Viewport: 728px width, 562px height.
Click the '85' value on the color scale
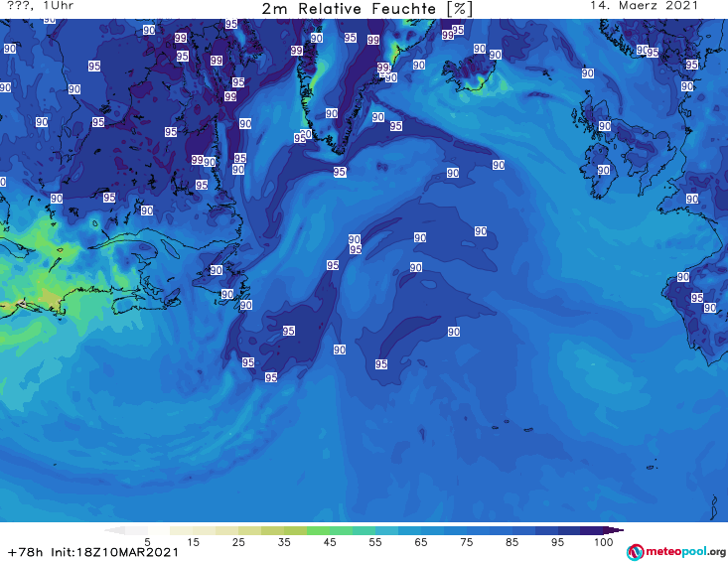pyautogui.click(x=512, y=542)
